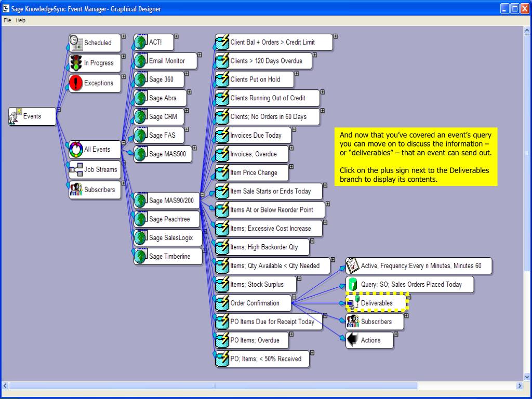
Task: Select Clients; No Orders in 60 Days
Action: tap(268, 117)
